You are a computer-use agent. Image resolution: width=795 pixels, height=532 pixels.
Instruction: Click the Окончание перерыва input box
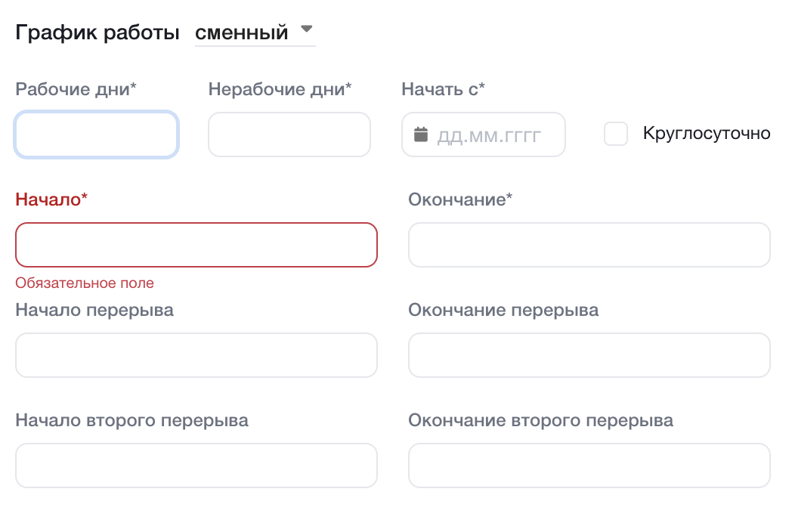[589, 355]
